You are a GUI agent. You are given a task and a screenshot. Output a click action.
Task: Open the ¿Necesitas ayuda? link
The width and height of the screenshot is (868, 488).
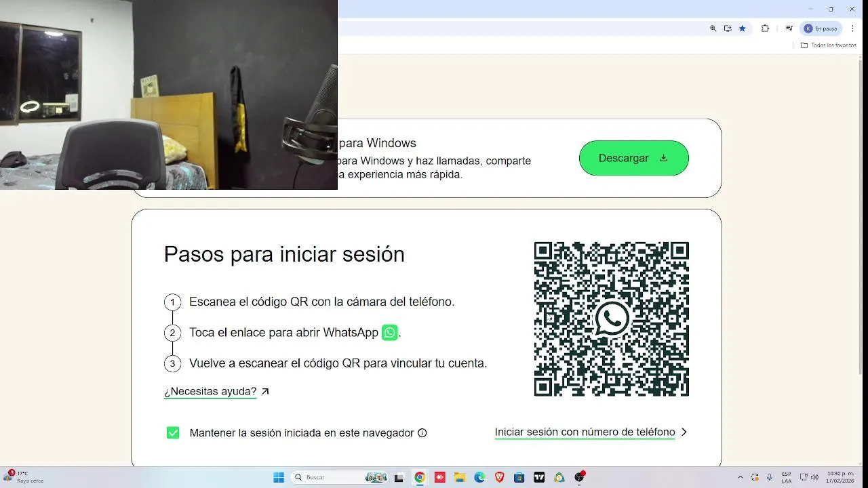click(210, 391)
